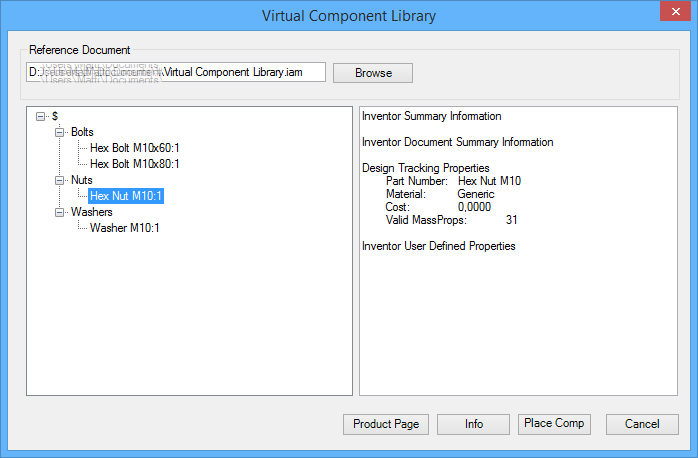Collapse the Bolts tree branch
Screen dimensions: 698x458
tap(60, 132)
